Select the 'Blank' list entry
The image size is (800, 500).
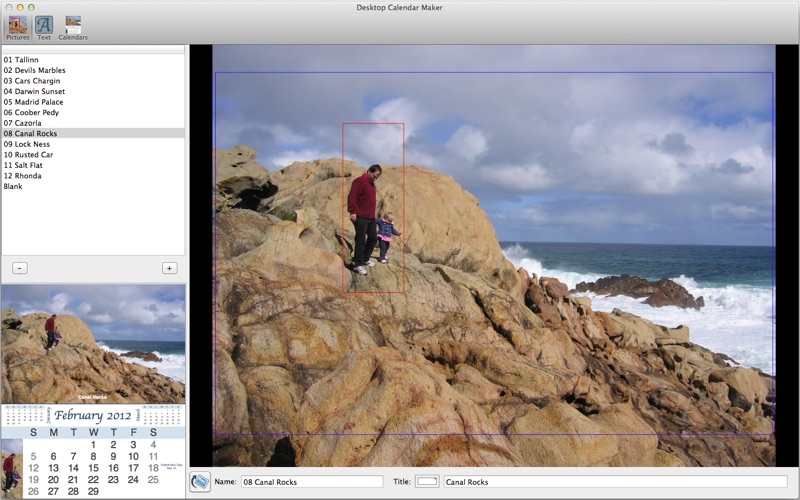(x=93, y=186)
